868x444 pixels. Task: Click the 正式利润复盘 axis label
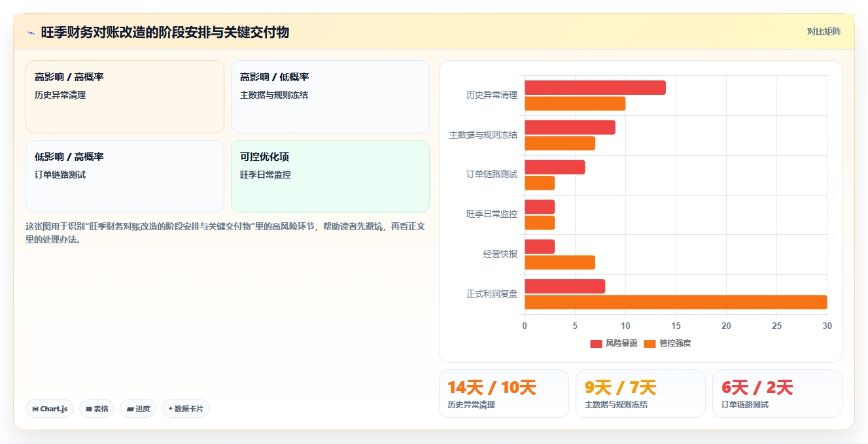click(x=492, y=294)
